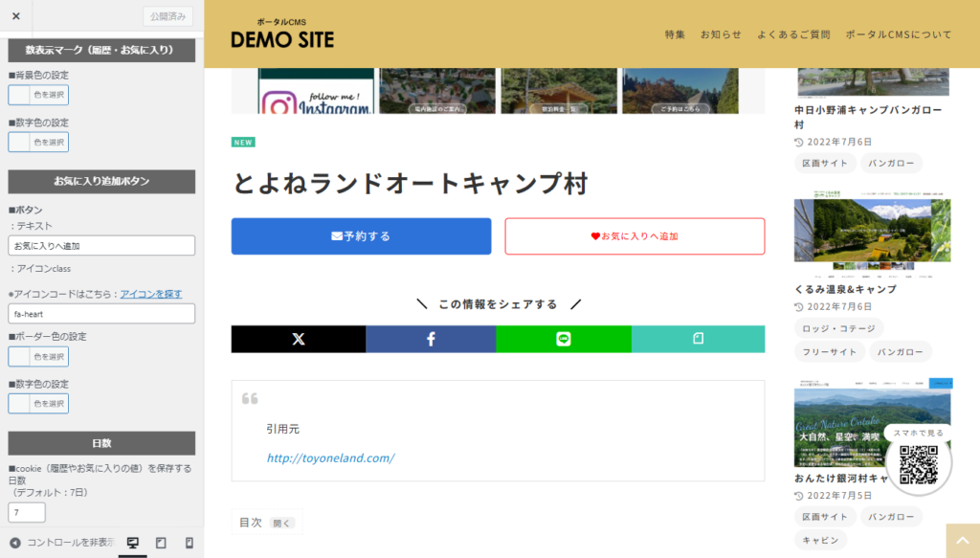Open the toyoneland.com link
The image size is (980, 558).
point(330,458)
